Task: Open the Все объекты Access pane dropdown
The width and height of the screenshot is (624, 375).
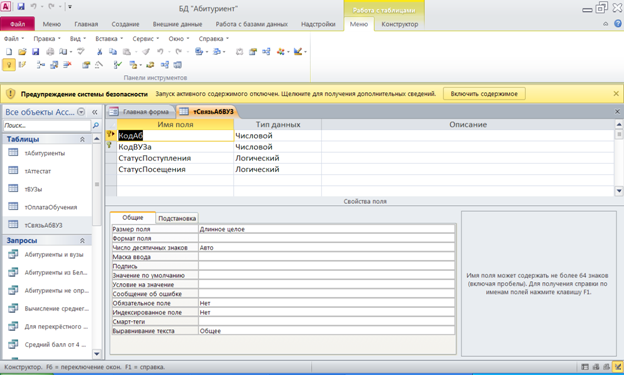Action: (x=81, y=112)
